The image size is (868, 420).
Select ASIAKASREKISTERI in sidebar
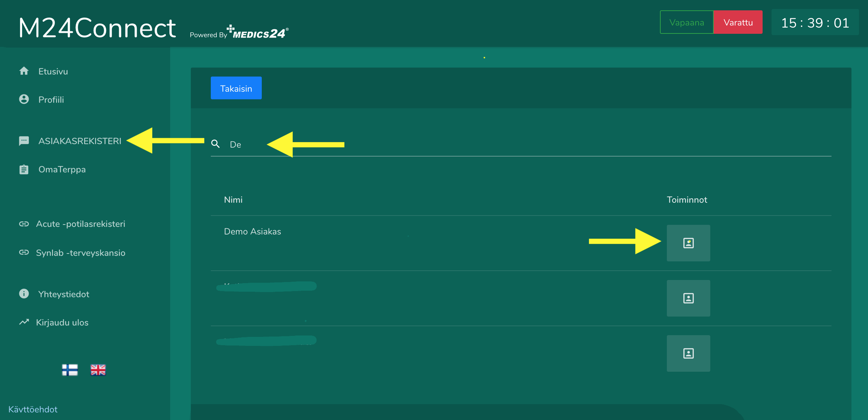pyautogui.click(x=80, y=141)
